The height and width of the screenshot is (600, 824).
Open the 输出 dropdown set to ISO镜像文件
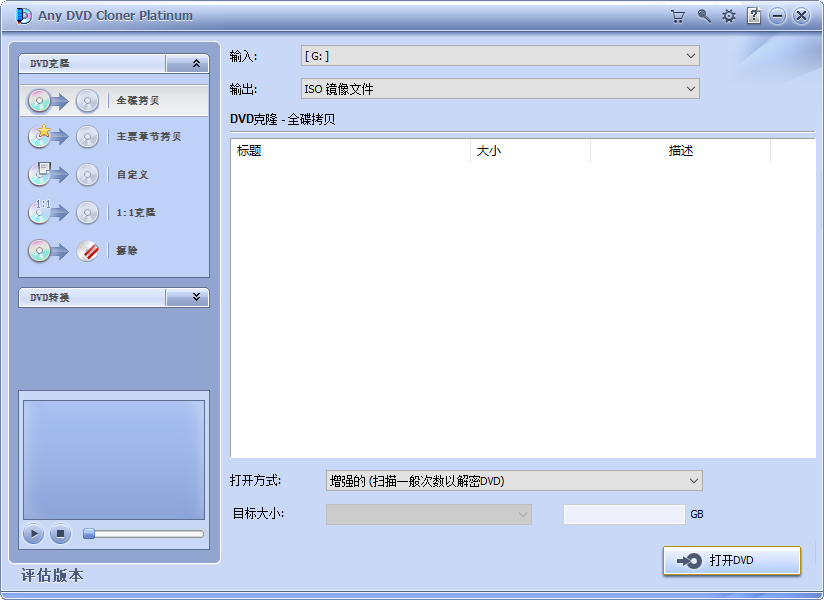(690, 88)
